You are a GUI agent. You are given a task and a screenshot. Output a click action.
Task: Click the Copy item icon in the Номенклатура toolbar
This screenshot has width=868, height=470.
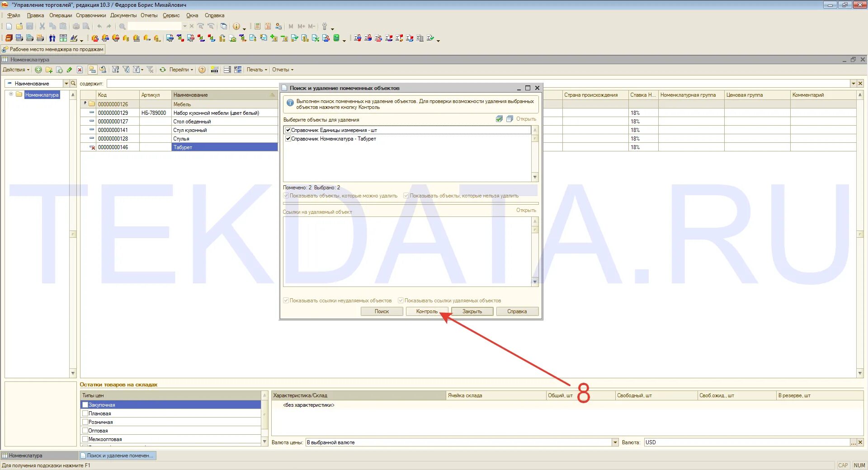[59, 70]
